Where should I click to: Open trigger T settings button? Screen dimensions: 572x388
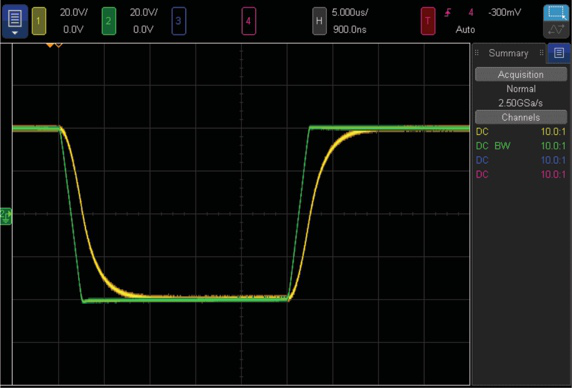[428, 21]
